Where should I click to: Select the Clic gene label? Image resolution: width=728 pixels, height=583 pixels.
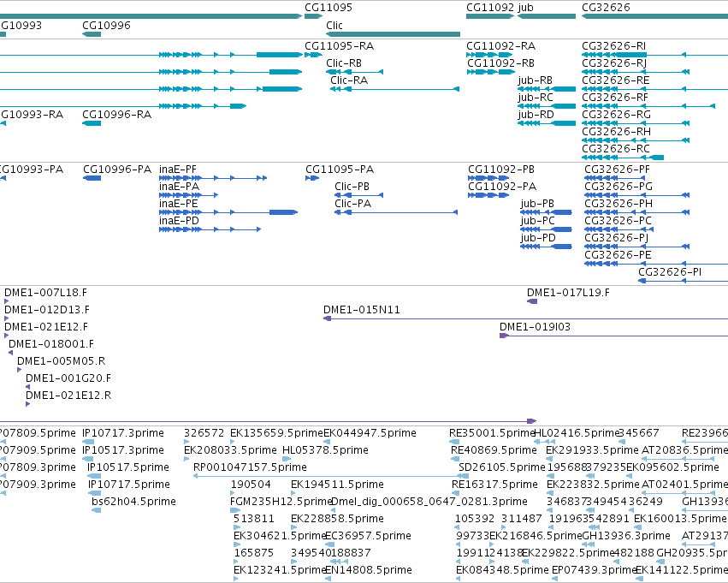click(334, 26)
